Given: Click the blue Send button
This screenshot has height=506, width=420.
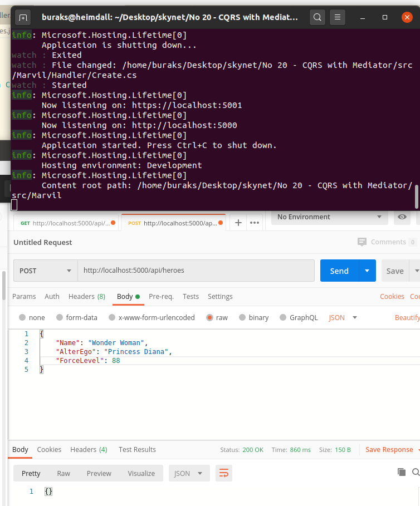Looking at the screenshot, I should (x=339, y=271).
